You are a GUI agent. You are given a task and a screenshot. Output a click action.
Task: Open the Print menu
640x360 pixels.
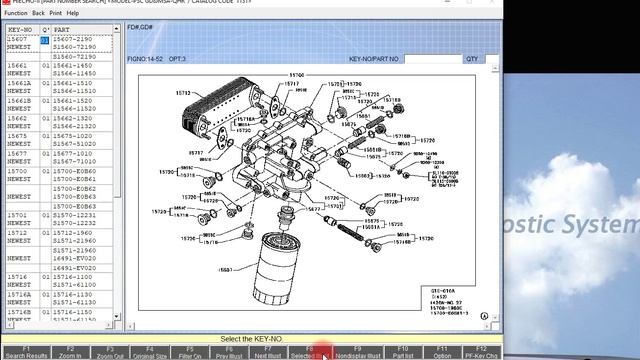coord(56,13)
